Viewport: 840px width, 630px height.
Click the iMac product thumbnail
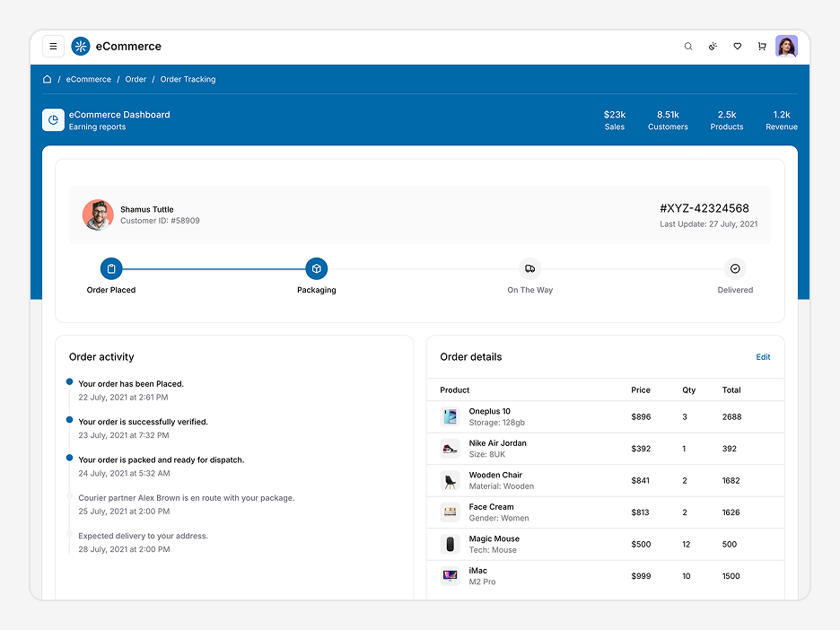[450, 576]
